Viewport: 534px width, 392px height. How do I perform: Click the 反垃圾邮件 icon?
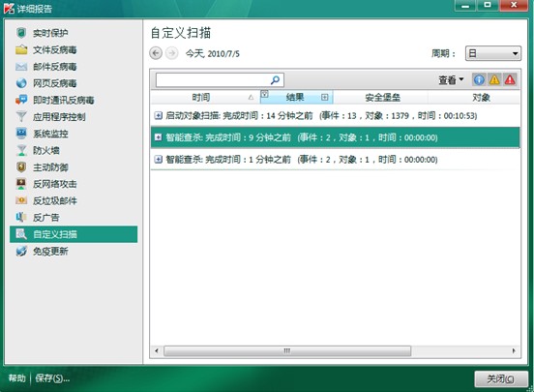(21, 200)
